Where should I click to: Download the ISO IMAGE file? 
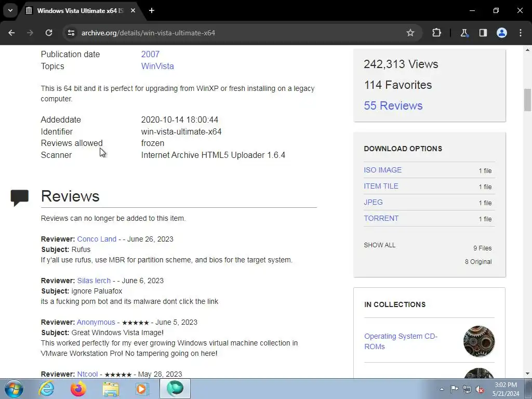tap(383, 170)
